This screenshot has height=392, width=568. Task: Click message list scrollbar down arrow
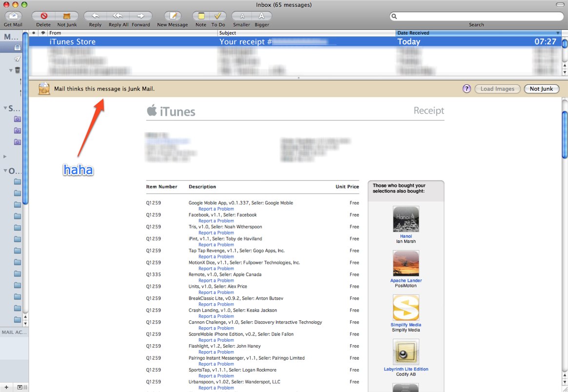pyautogui.click(x=565, y=72)
